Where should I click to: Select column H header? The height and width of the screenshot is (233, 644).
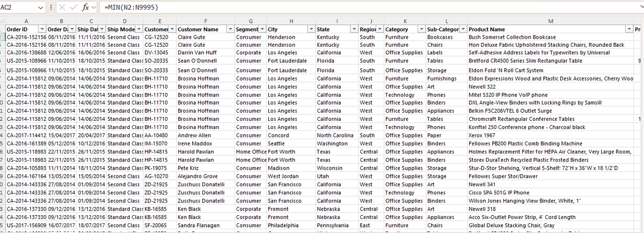(291, 20)
